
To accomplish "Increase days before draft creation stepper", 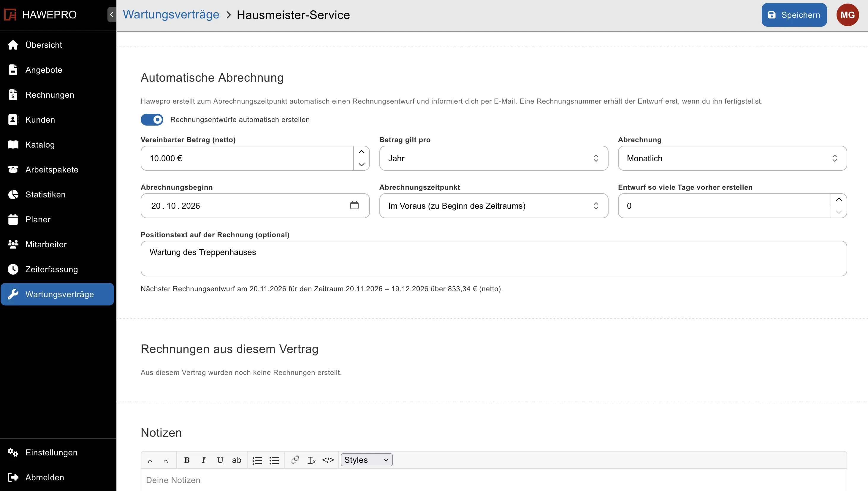I will pos(839,200).
